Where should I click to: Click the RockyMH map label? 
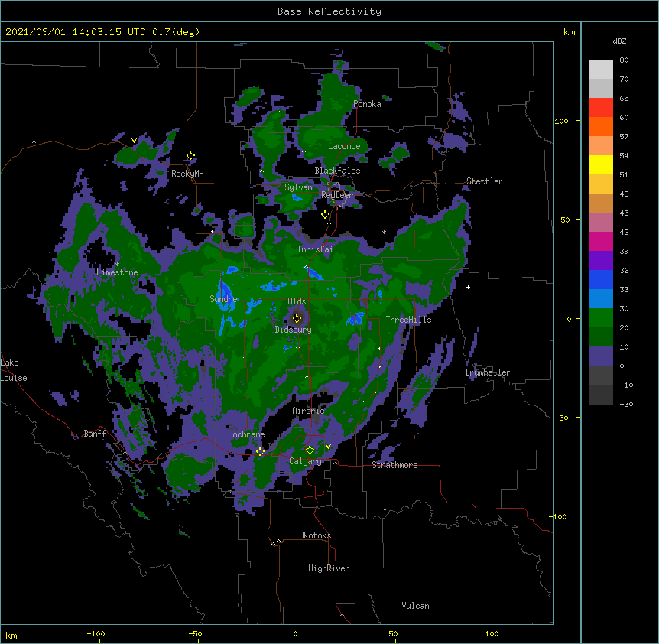[x=187, y=174]
